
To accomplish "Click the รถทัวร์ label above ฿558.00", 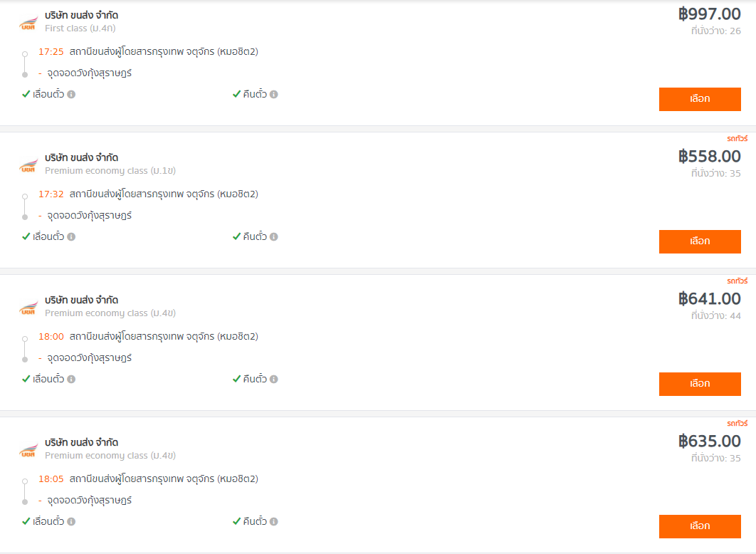I will [737, 139].
